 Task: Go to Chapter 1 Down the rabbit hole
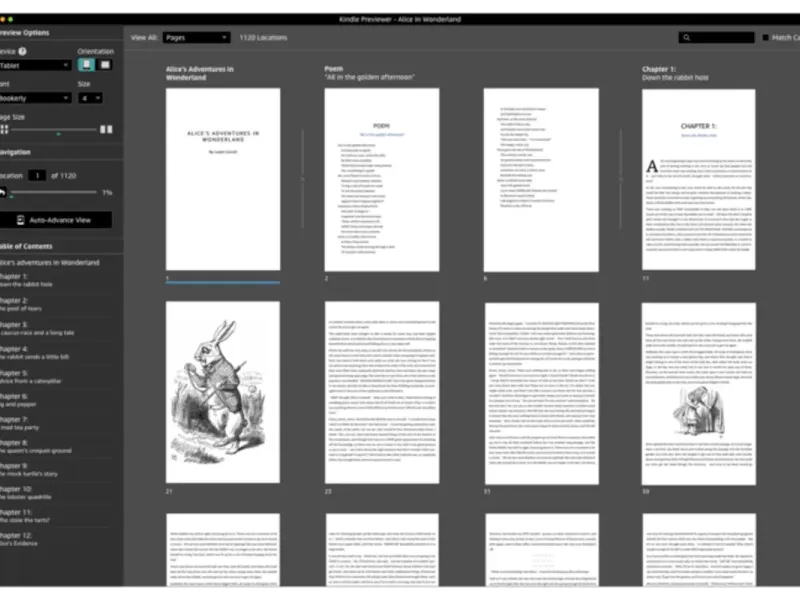pos(27,280)
